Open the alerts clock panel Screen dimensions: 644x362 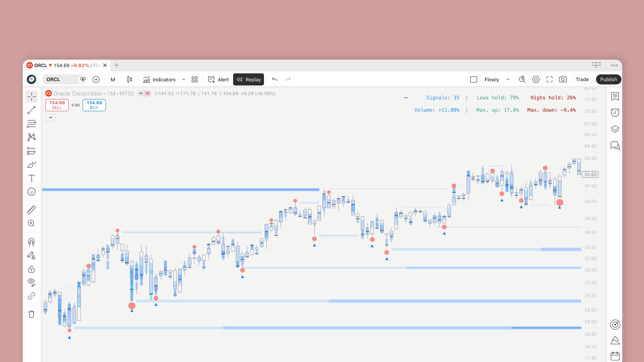[x=615, y=113]
